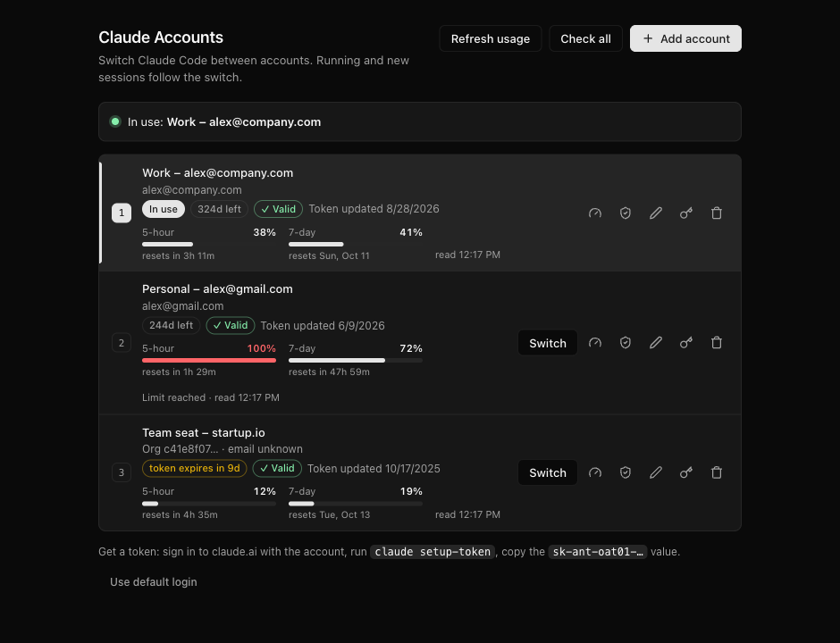Click 'resets in 1h 29m' text
Viewport: 840px width, 643px height.
179,372
